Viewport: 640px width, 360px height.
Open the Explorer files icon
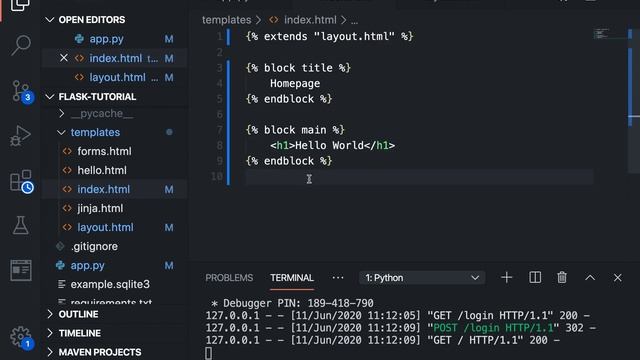[x=20, y=5]
